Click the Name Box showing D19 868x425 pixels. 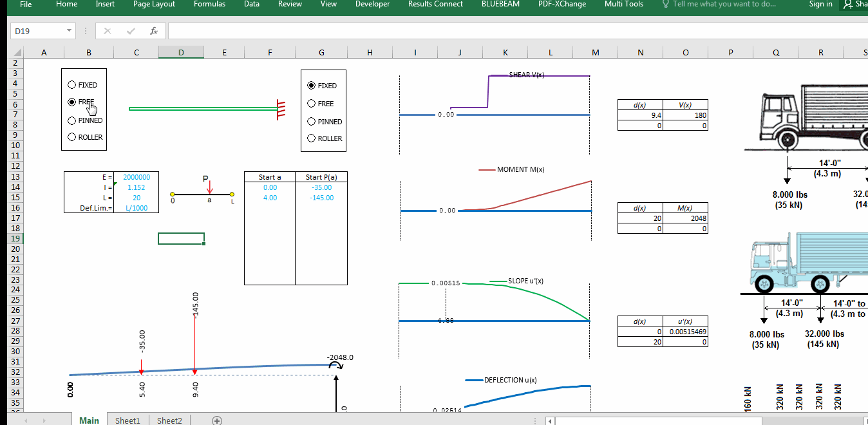coord(37,31)
